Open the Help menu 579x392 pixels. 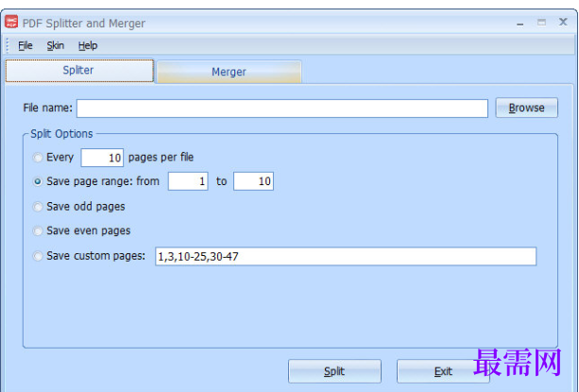point(88,45)
